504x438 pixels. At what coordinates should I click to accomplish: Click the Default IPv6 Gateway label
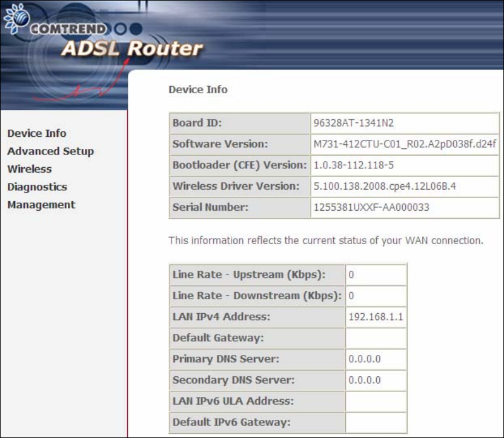pyautogui.click(x=231, y=423)
